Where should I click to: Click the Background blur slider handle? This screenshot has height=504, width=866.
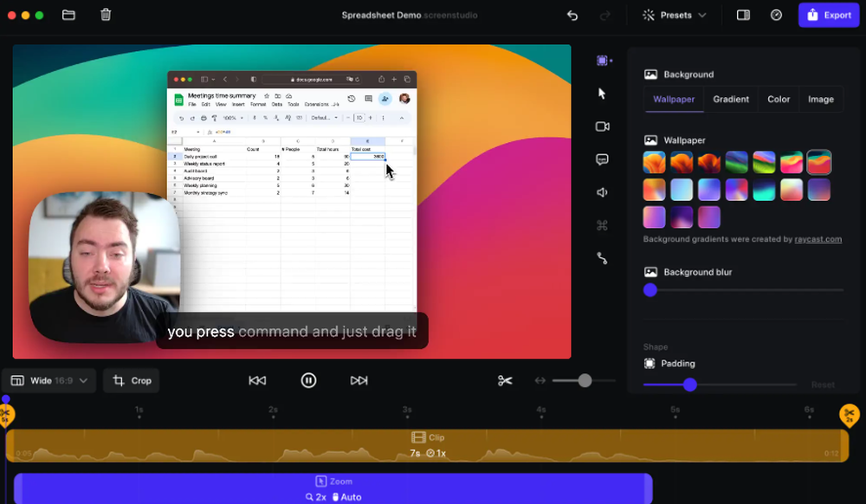pyautogui.click(x=650, y=290)
